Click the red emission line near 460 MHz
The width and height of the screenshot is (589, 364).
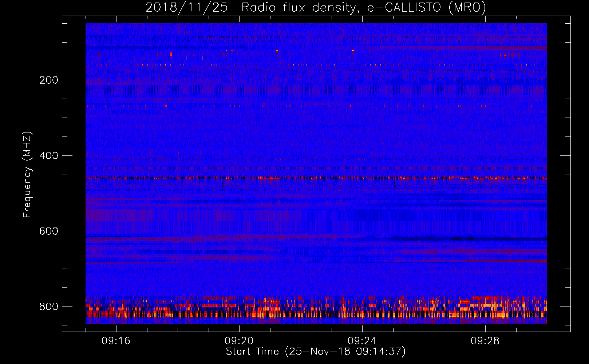[316, 178]
